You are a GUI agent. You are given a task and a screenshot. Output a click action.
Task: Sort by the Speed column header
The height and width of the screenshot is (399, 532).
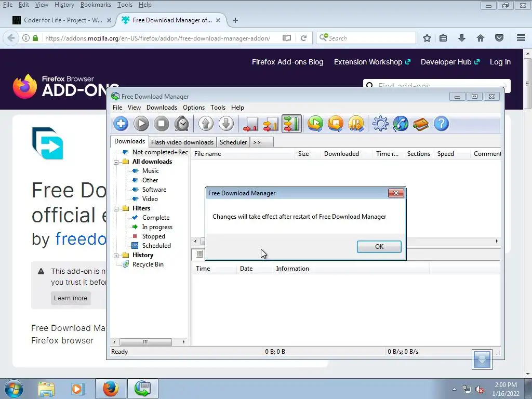coord(452,154)
